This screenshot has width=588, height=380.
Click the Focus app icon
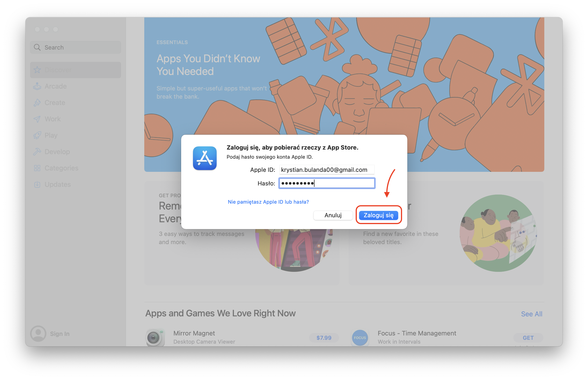[360, 337]
